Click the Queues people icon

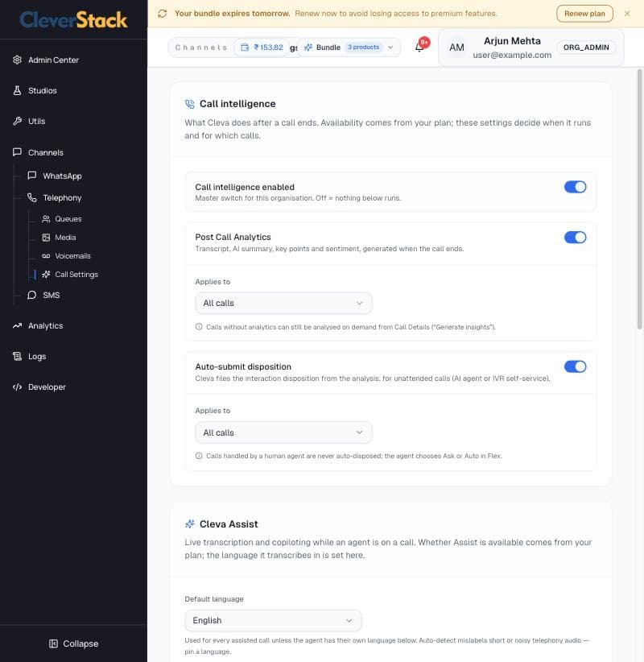coord(46,219)
